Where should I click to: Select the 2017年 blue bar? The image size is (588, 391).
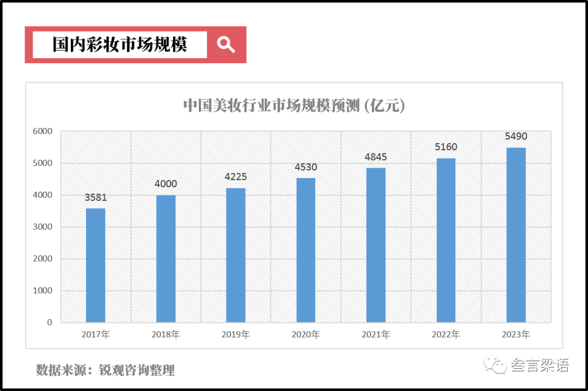coord(96,265)
